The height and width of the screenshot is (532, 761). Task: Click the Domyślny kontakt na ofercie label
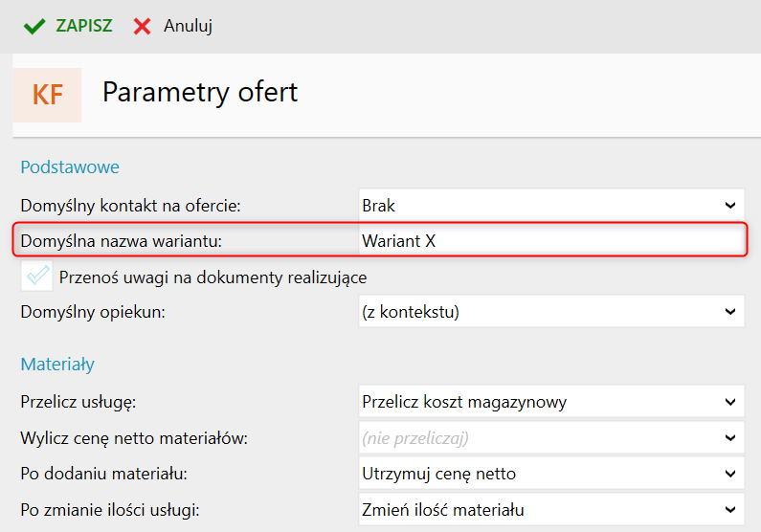129,205
